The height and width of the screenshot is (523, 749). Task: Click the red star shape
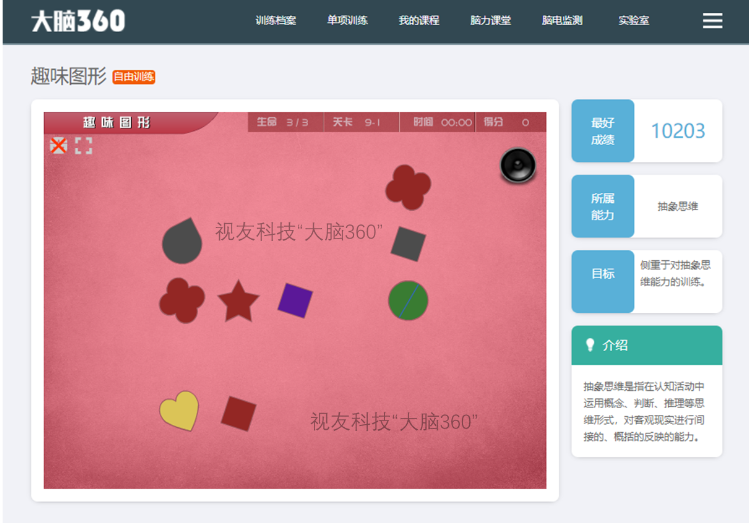point(238,302)
